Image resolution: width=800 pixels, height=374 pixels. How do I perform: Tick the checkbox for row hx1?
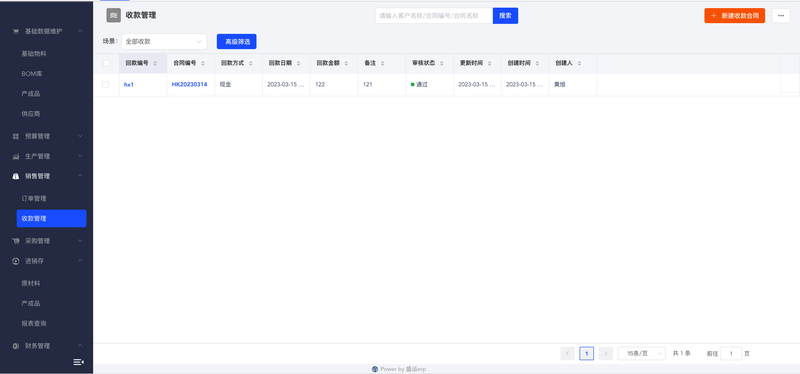pyautogui.click(x=106, y=85)
